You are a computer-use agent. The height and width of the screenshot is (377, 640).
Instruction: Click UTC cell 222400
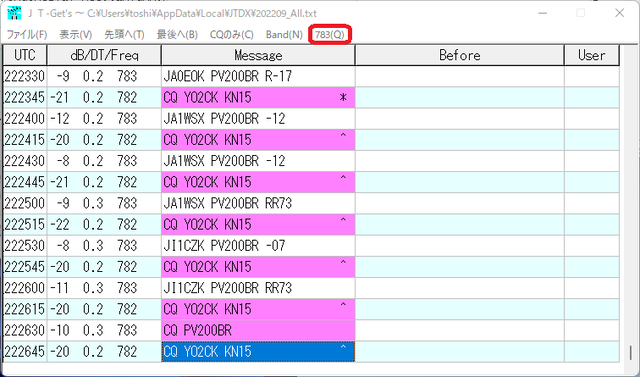point(25,119)
